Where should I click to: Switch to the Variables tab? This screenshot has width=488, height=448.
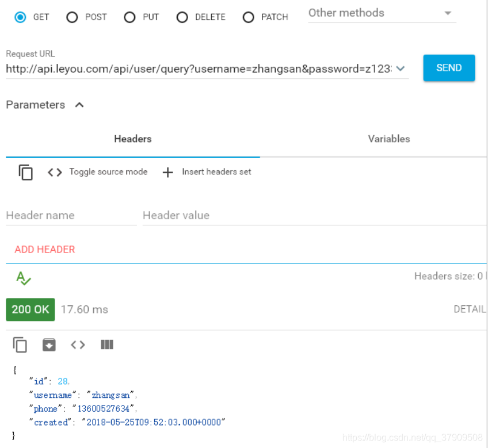[388, 139]
